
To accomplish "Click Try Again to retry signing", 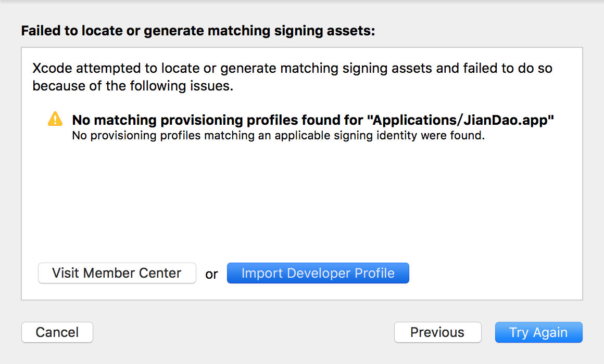I will (x=538, y=332).
